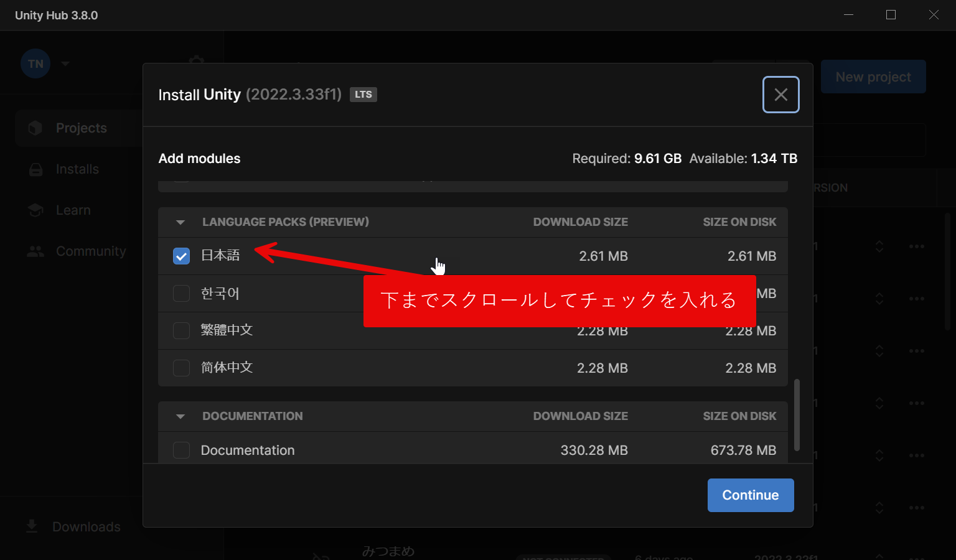Click the modules list scrollbar thumb

(x=797, y=414)
